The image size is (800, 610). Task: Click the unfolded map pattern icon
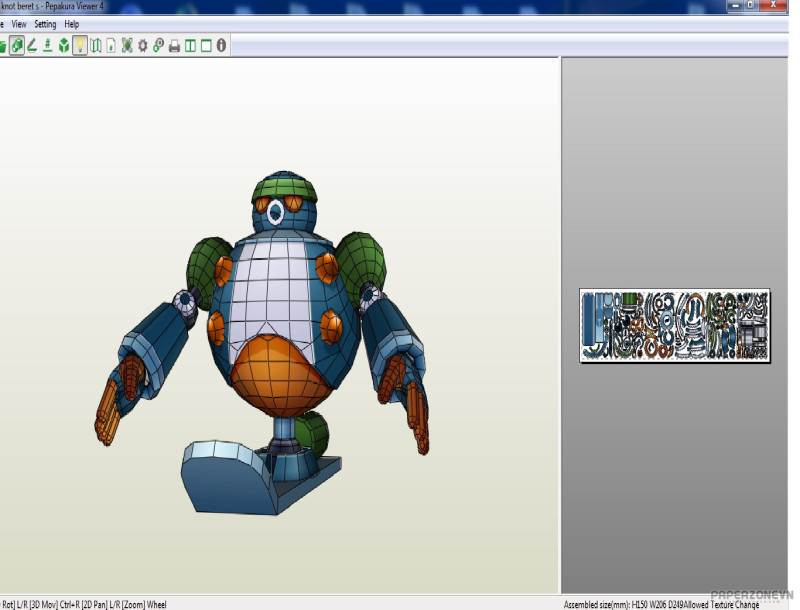pos(96,46)
